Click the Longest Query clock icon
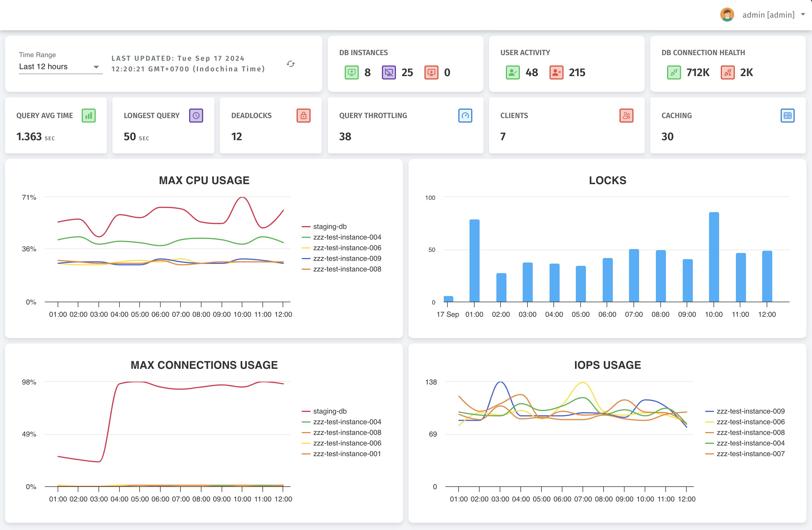The height and width of the screenshot is (530, 812). click(196, 116)
